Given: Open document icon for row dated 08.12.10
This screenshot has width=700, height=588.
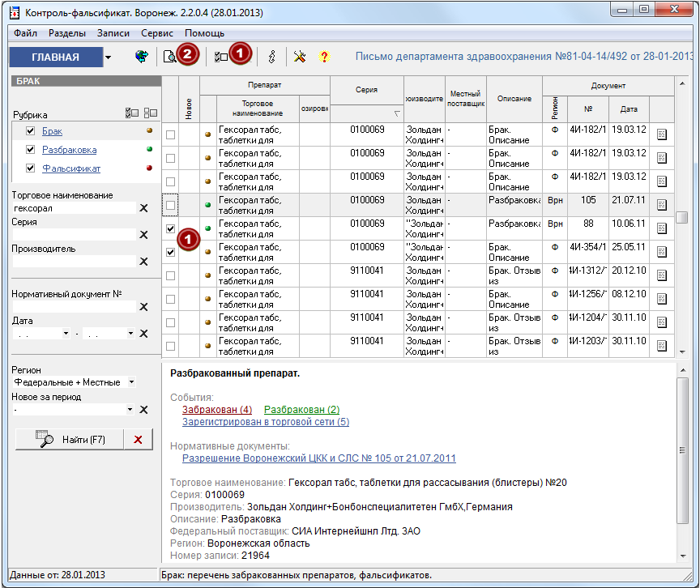Looking at the screenshot, I should click(662, 299).
